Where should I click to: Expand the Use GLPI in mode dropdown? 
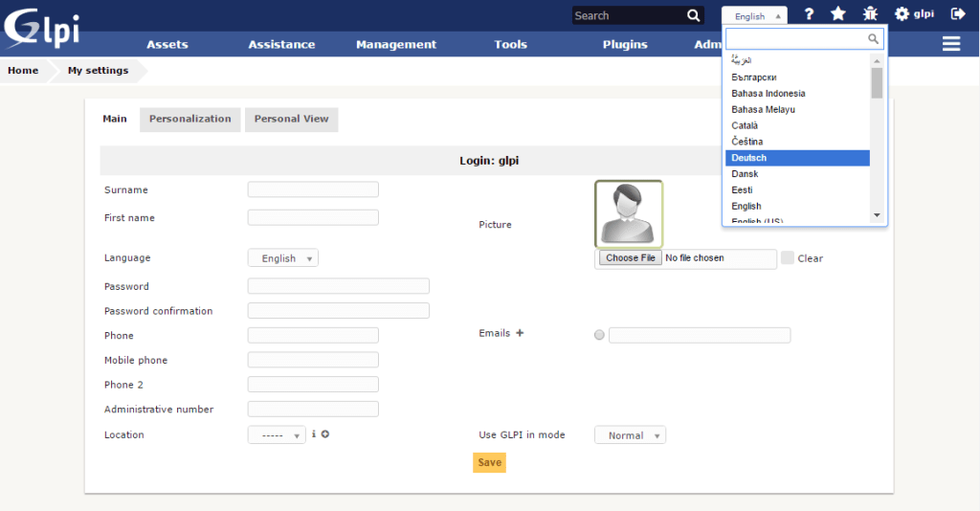[x=630, y=435]
